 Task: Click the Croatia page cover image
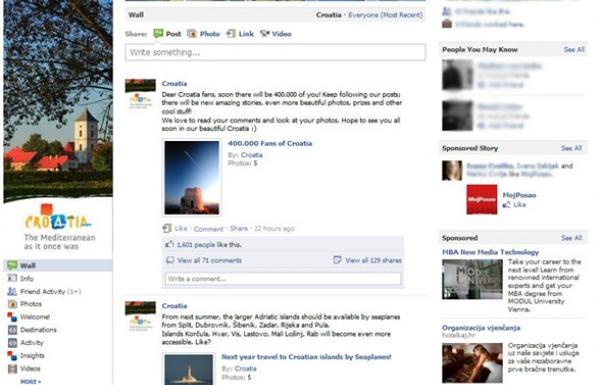pos(58,100)
